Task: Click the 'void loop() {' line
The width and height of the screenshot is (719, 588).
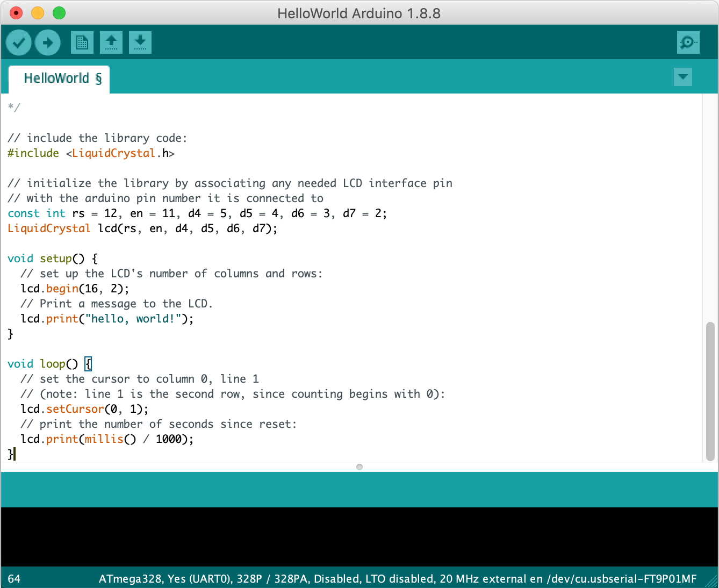Action: [50, 364]
